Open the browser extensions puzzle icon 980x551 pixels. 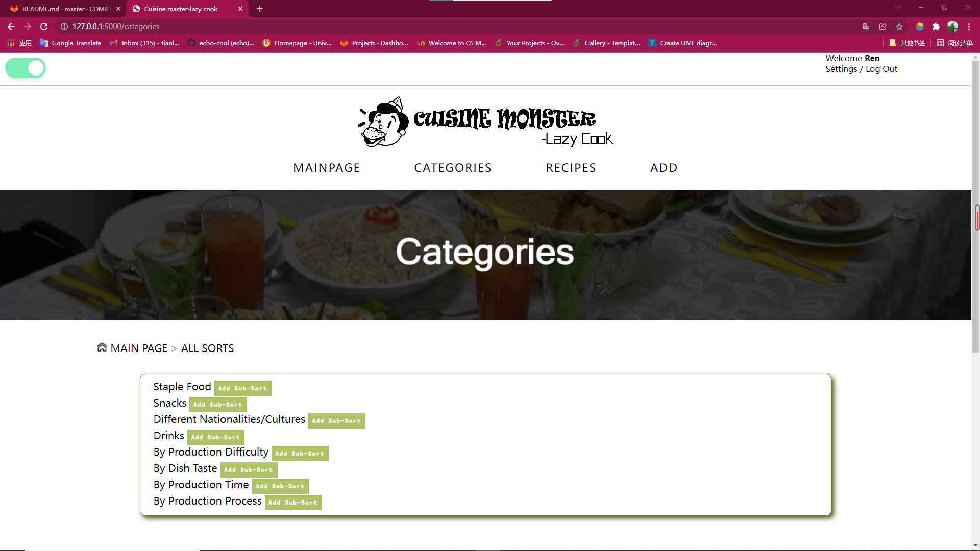coord(936,27)
